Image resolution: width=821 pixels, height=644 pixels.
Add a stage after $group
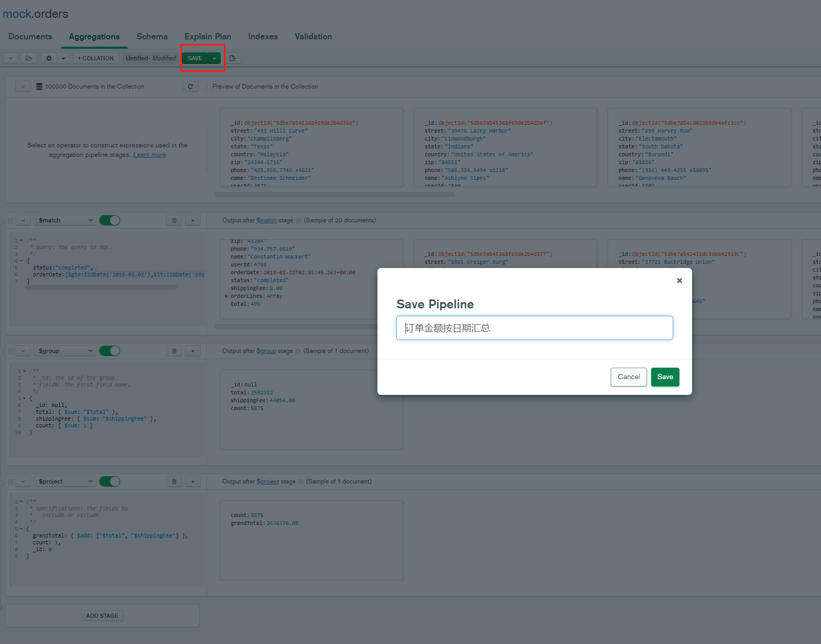pos(193,351)
